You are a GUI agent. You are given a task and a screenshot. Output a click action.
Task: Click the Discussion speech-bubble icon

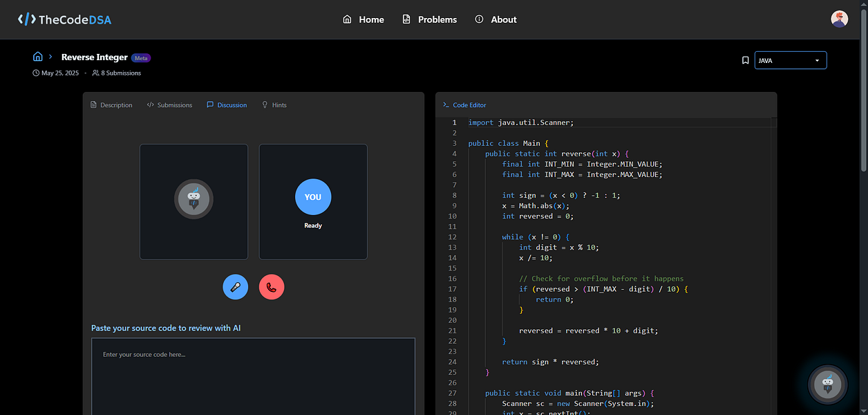pyautogui.click(x=210, y=104)
